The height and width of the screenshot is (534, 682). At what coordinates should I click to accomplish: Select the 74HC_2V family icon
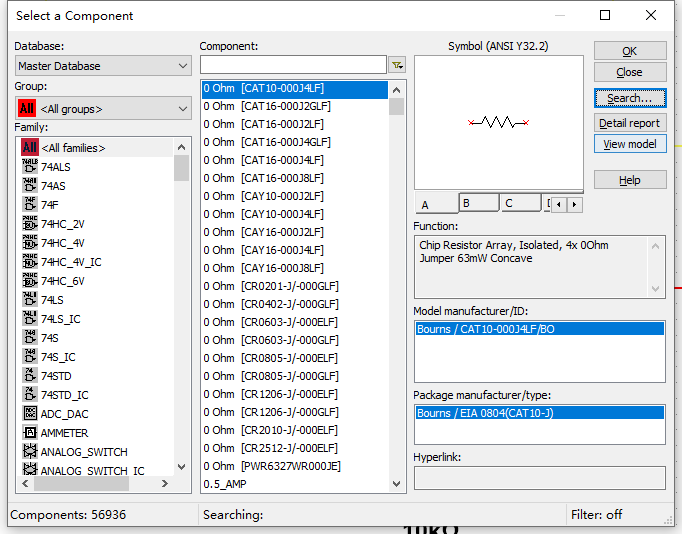coord(30,224)
